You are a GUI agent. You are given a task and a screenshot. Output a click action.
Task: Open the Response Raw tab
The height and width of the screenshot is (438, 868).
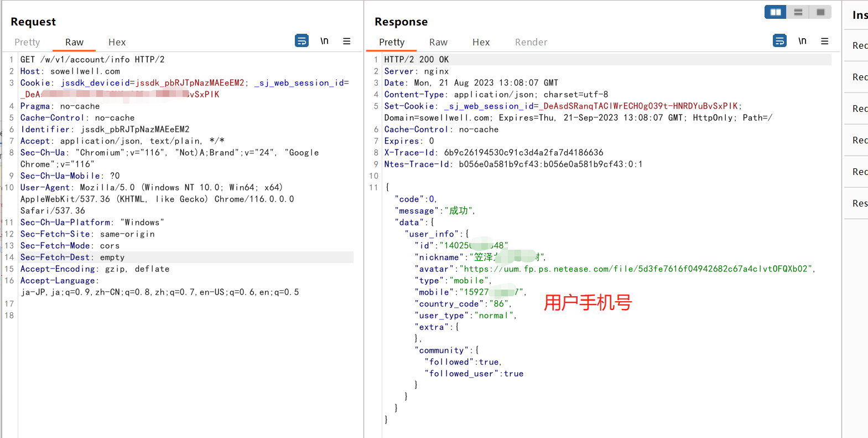438,42
